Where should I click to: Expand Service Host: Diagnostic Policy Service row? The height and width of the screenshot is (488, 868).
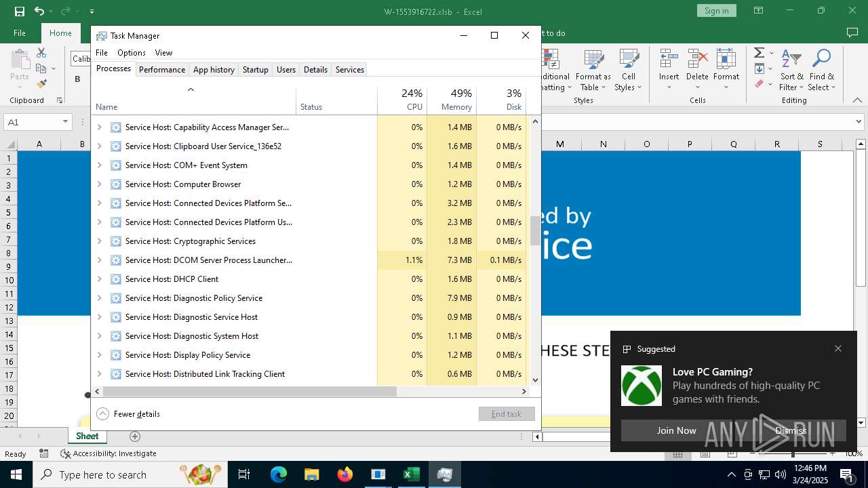99,298
